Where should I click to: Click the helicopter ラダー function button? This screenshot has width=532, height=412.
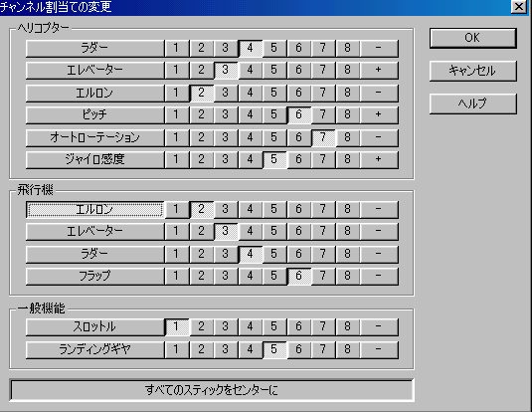(94, 48)
